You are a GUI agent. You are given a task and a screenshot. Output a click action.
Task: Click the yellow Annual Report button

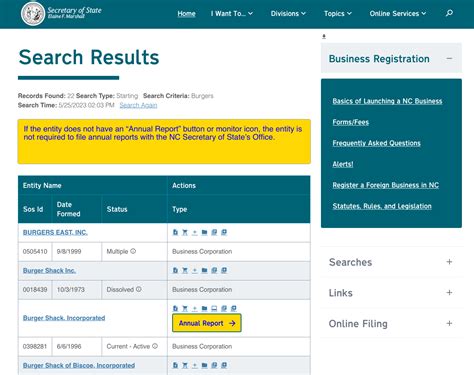207,323
